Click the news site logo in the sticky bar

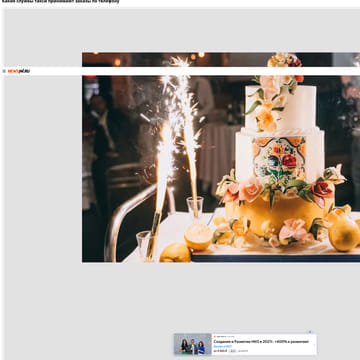click(19, 71)
